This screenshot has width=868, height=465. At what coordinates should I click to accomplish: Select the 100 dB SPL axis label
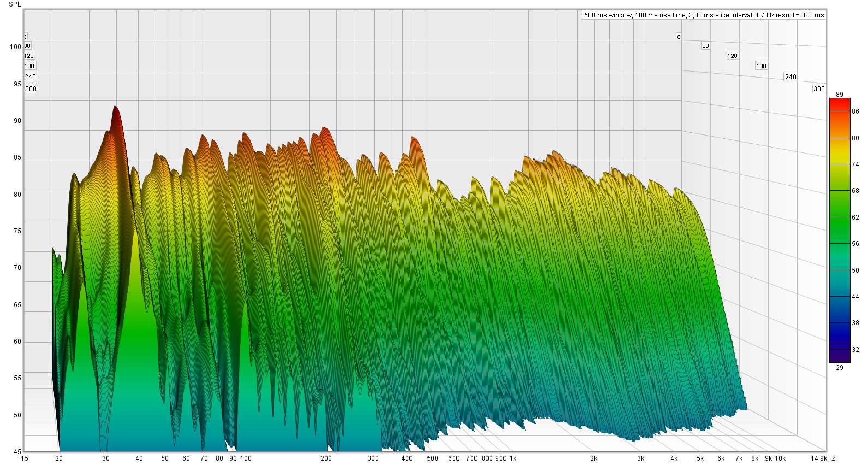15,47
